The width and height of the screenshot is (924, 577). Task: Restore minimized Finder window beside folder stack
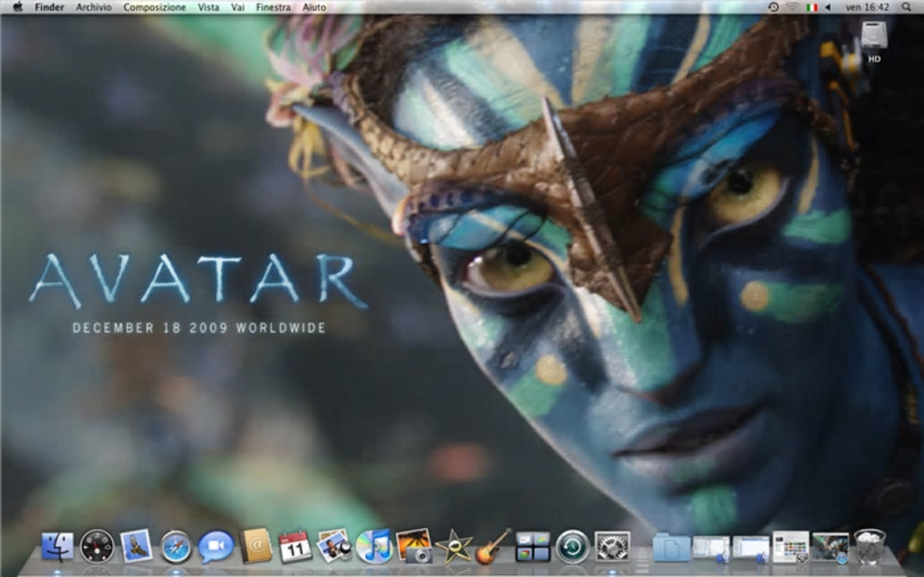(x=711, y=548)
